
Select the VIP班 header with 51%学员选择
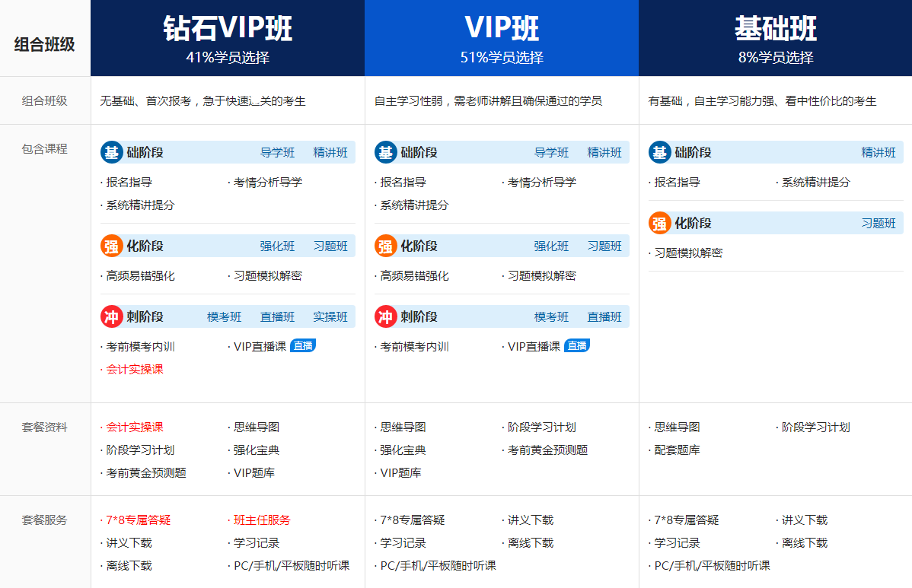click(502, 38)
